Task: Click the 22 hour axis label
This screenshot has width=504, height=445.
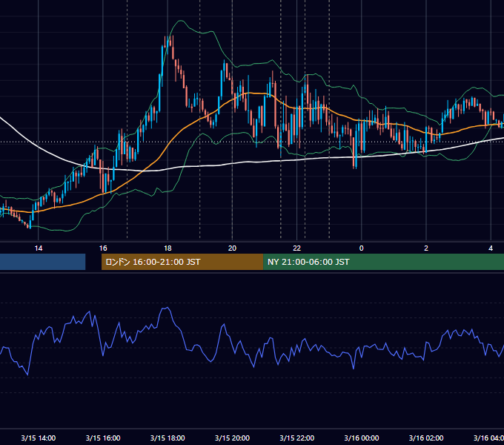Action: coord(296,248)
